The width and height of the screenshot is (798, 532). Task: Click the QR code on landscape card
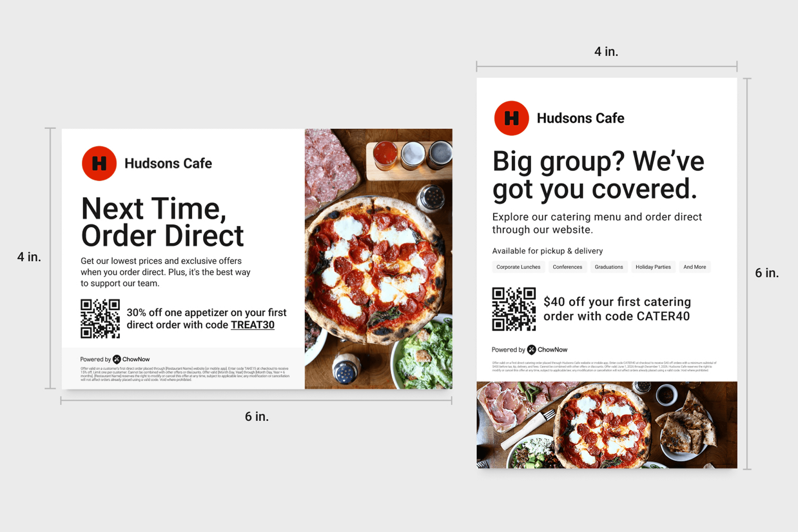pyautogui.click(x=100, y=319)
